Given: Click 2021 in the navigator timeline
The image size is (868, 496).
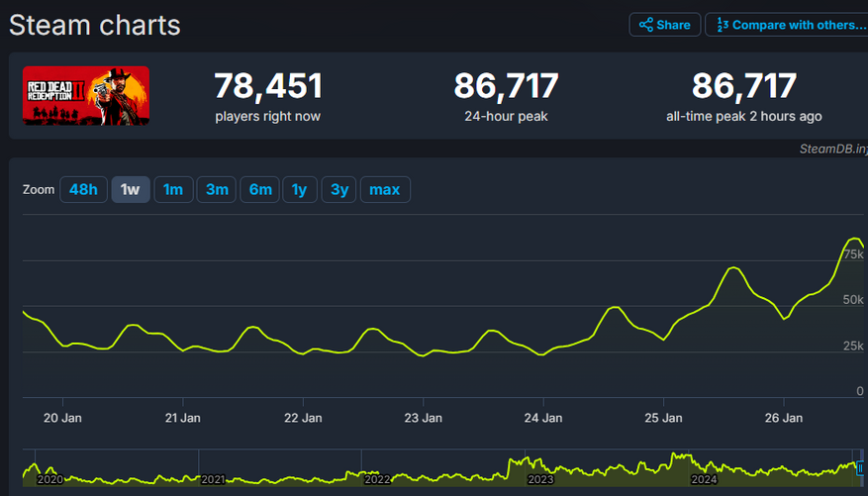Looking at the screenshot, I should pyautogui.click(x=213, y=479).
